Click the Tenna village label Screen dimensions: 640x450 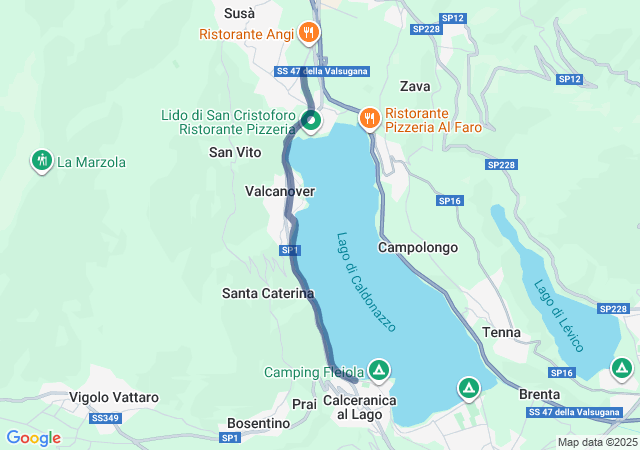(x=501, y=332)
